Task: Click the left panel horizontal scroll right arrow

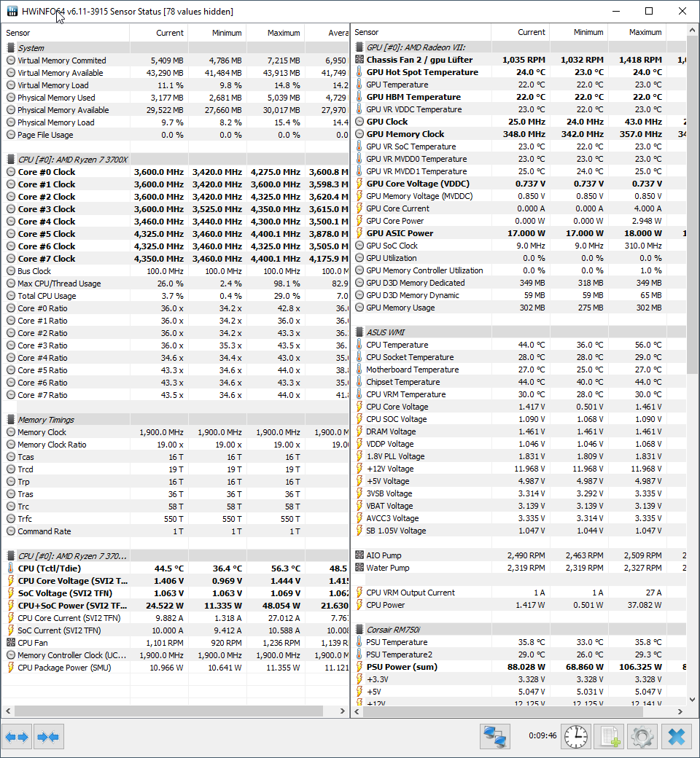Action: pyautogui.click(x=343, y=711)
